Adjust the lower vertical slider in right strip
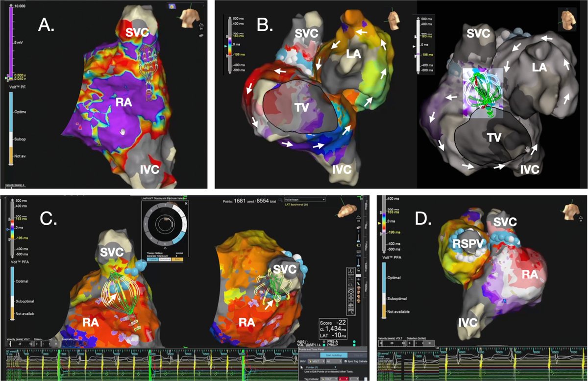Viewport: 588px width, 381px height. coord(359,262)
